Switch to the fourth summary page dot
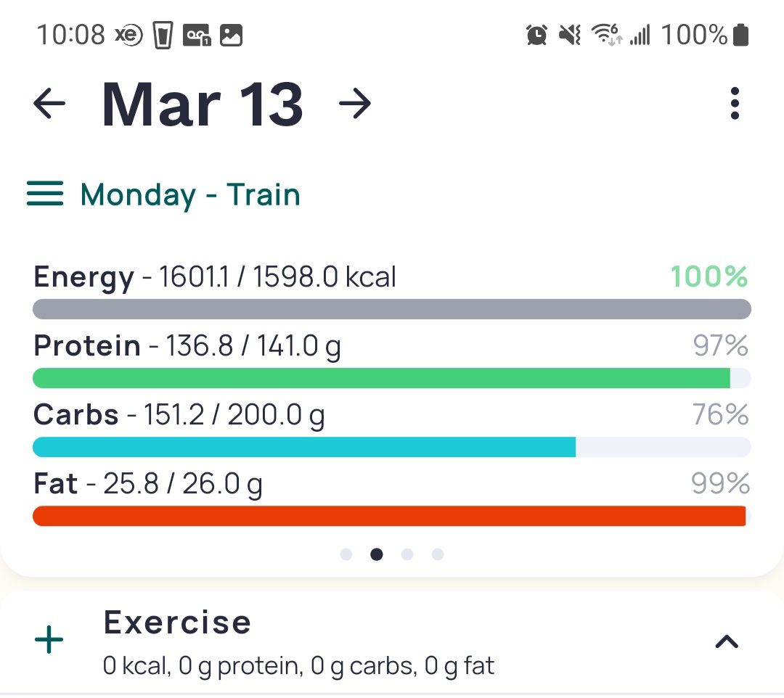 coord(438,554)
